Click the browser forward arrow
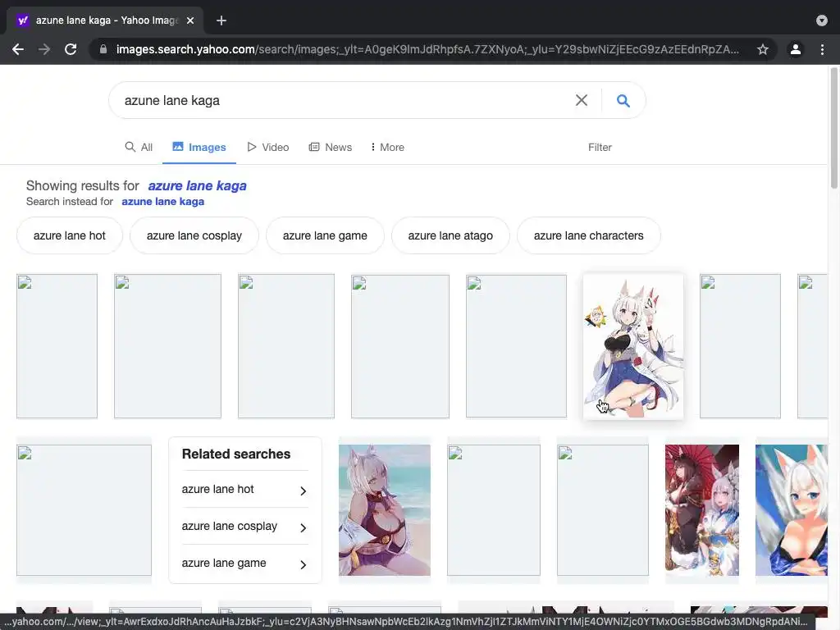Screen dimensions: 840x630 coord(44,49)
